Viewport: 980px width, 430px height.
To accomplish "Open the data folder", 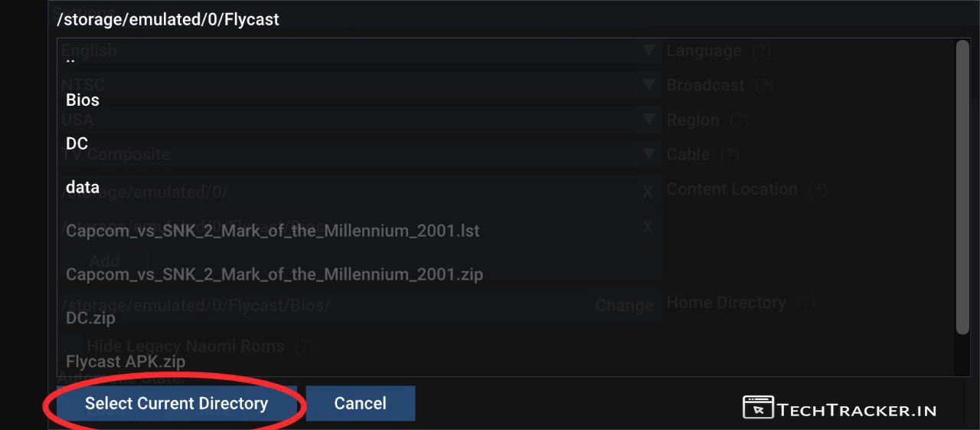I will tap(83, 187).
